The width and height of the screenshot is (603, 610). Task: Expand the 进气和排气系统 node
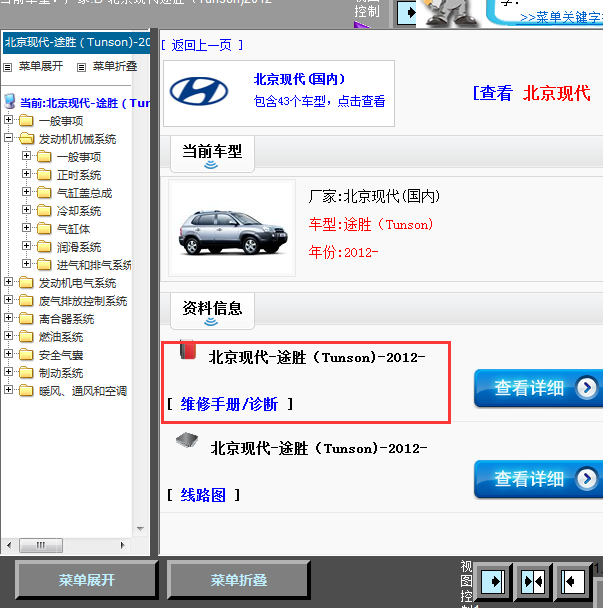26,263
